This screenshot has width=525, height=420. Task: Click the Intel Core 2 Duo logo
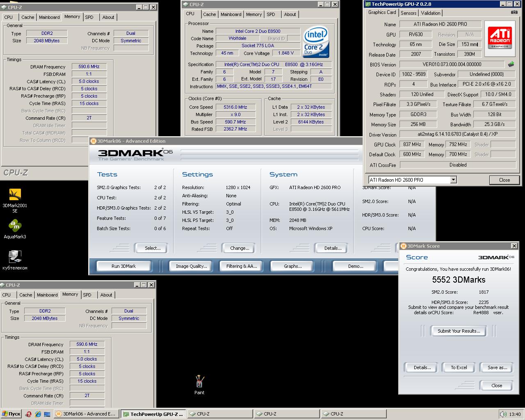click(316, 42)
